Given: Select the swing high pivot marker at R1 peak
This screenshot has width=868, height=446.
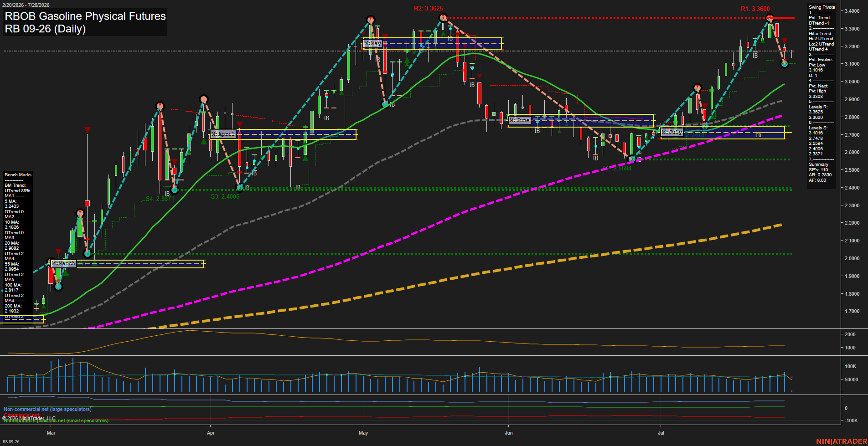Looking at the screenshot, I should 770,18.
